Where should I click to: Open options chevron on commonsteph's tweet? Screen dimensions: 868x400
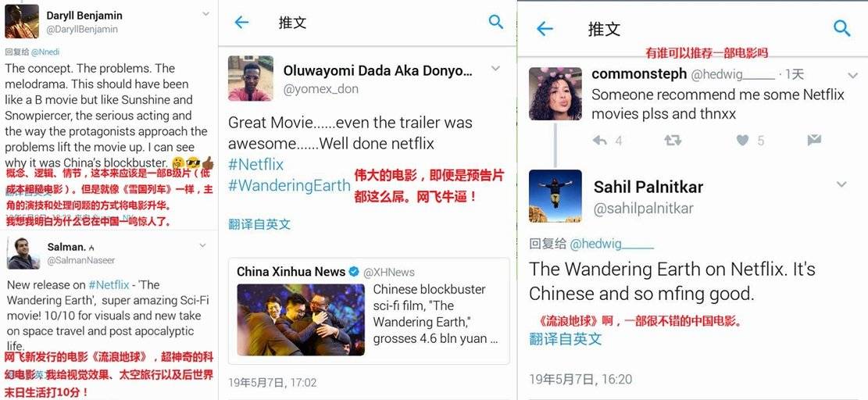point(852,76)
